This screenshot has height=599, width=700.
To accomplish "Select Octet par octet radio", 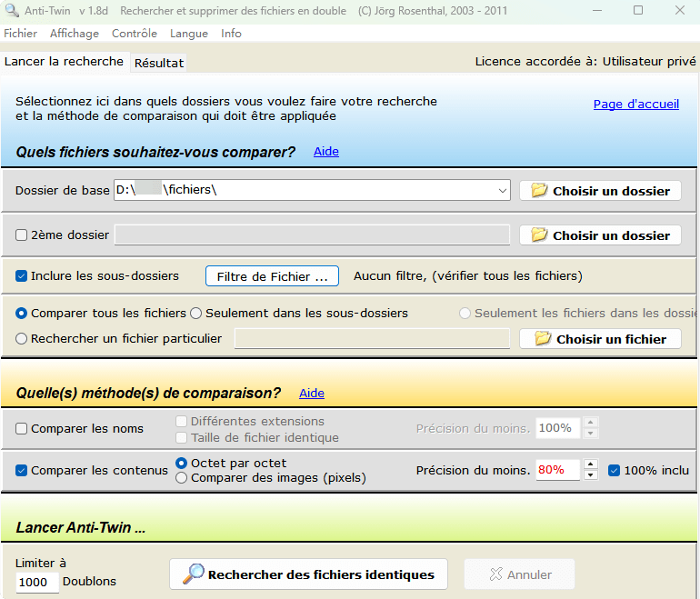I will [181, 463].
